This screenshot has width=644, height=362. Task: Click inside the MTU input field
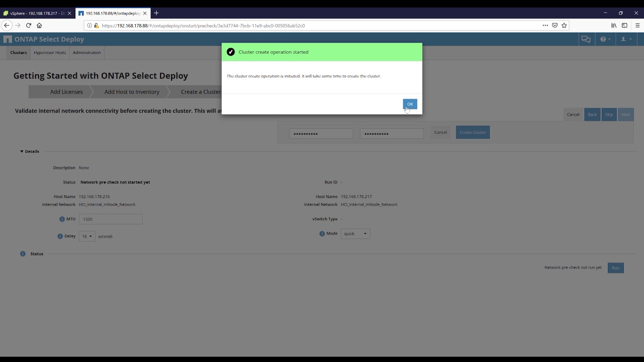click(x=110, y=219)
